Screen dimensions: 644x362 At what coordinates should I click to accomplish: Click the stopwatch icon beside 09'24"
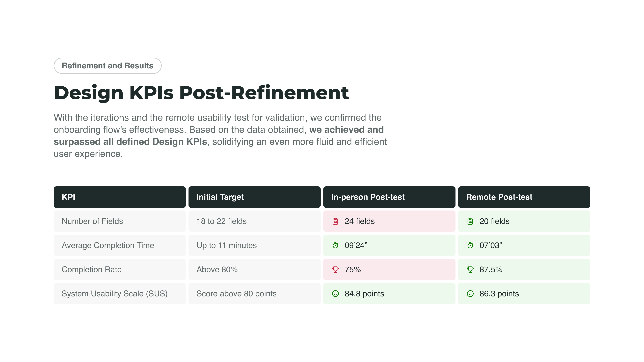[x=335, y=245]
